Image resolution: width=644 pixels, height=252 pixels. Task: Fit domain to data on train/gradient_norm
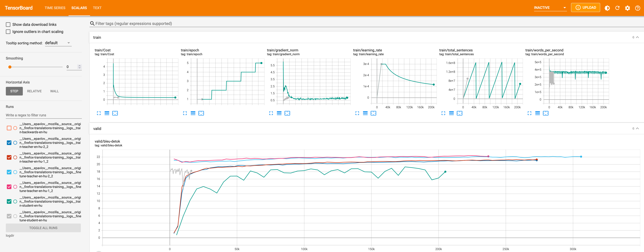[x=287, y=113]
